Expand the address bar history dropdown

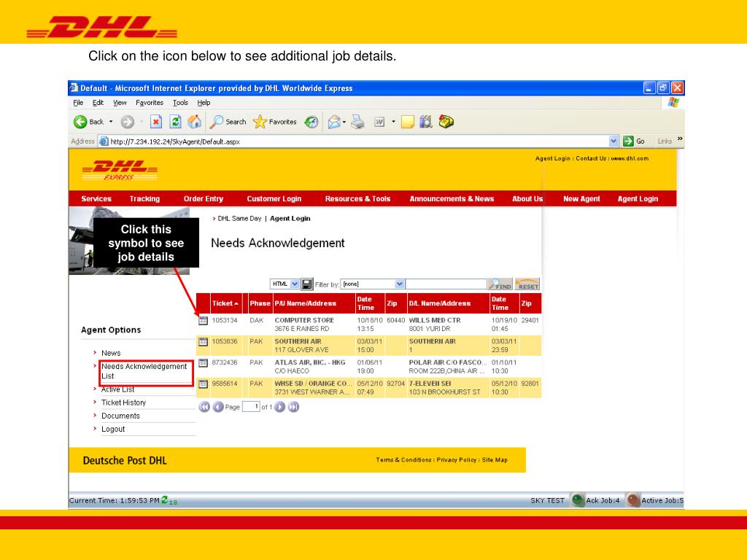pos(614,141)
